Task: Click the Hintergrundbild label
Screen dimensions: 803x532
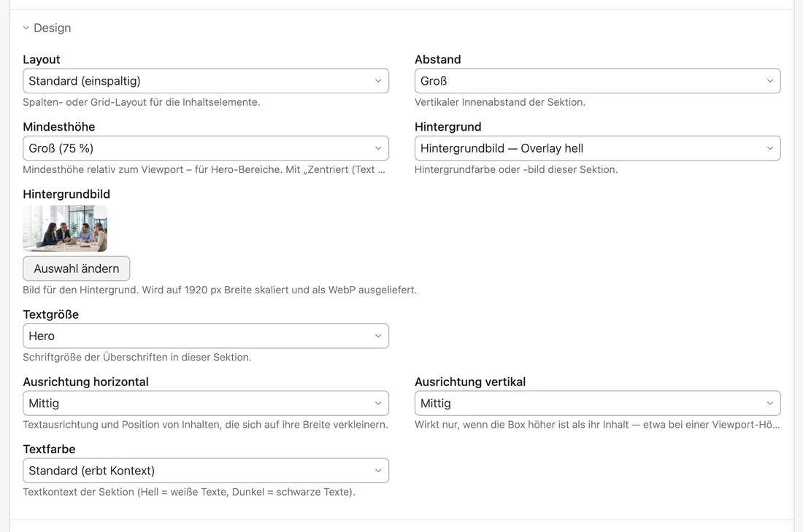Action: click(x=66, y=194)
